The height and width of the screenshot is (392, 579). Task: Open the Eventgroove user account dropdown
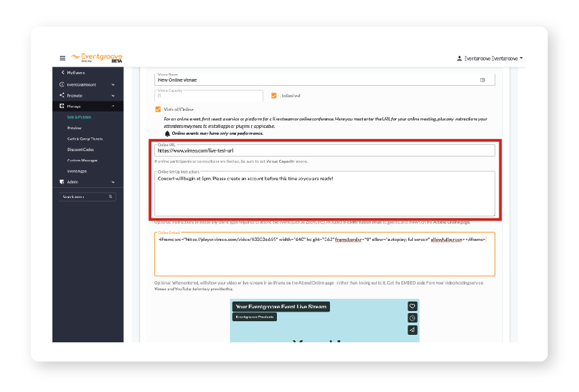(490, 58)
